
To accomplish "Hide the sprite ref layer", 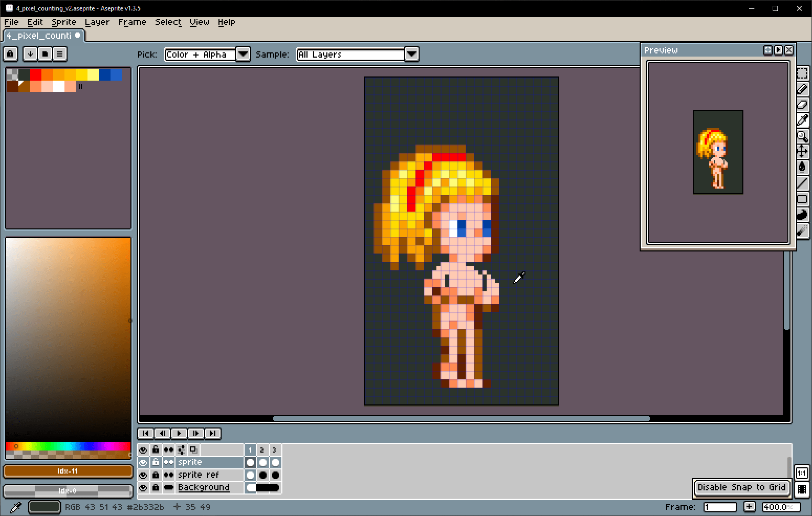I will [143, 475].
